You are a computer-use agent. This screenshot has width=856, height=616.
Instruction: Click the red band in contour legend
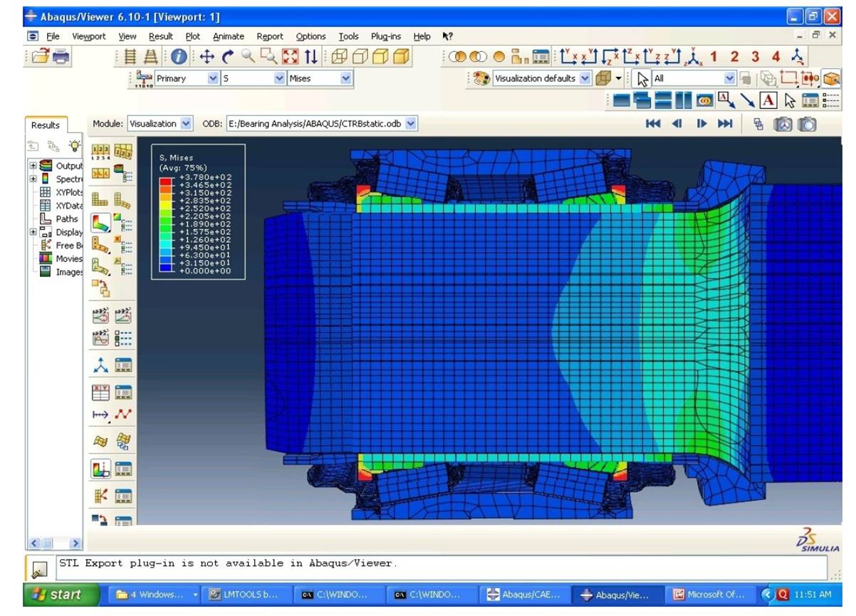pos(165,181)
